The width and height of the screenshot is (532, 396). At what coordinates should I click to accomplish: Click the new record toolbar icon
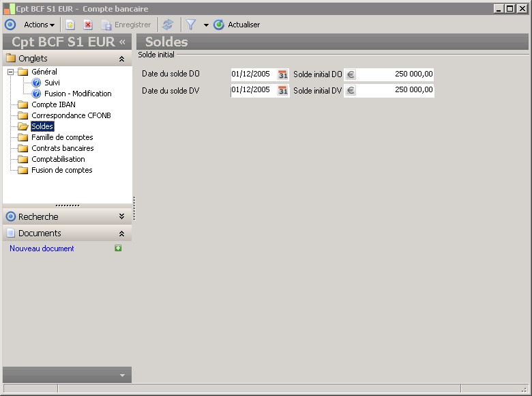click(x=70, y=25)
